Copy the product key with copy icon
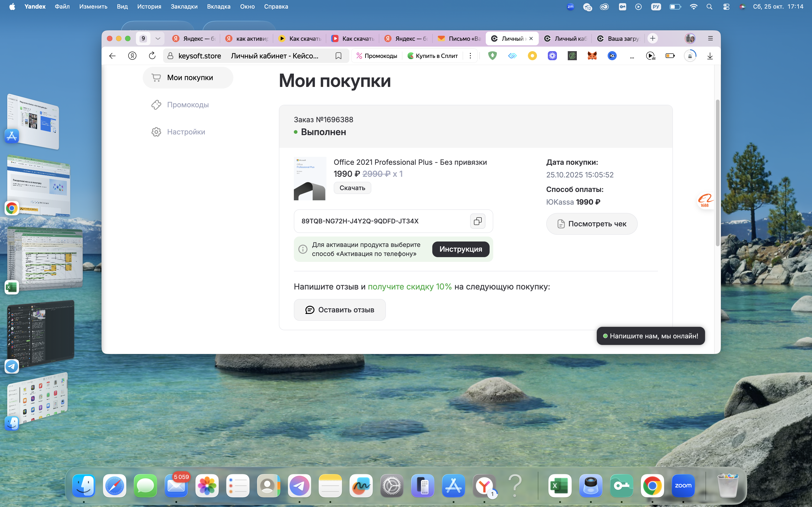812x507 pixels. [x=477, y=221]
